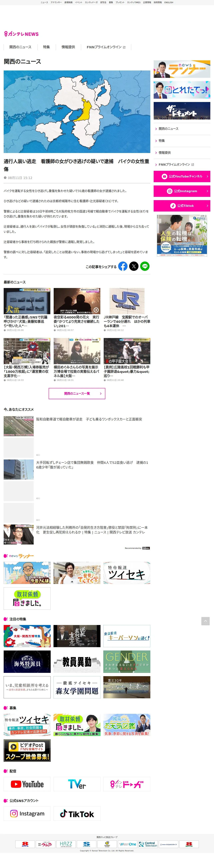Viewport: 214px width, 868px height.
Task: Open 教員異動 feature banner
Action: 77,662
